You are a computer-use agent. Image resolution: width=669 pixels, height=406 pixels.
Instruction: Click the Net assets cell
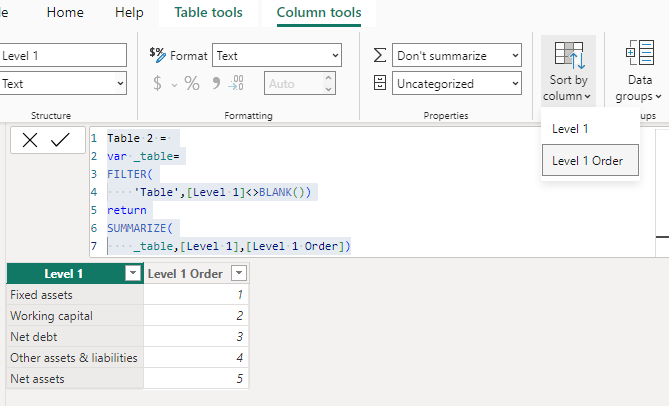[75, 378]
